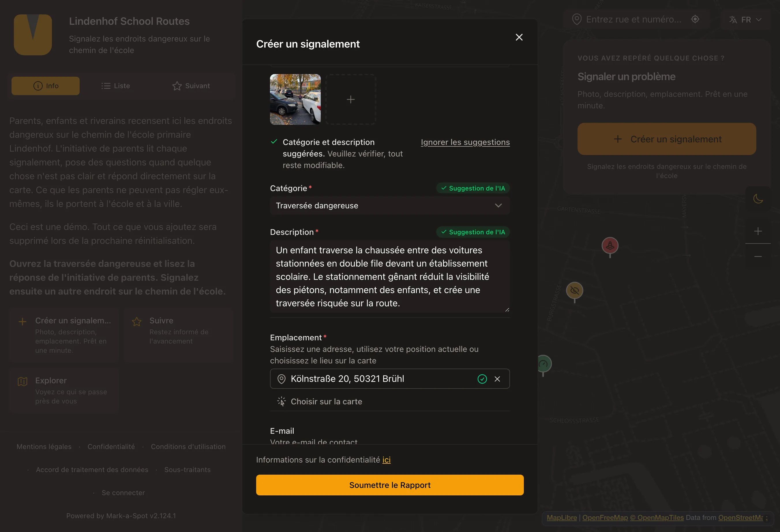Click the Description Suggestion de l'IA badge
The width and height of the screenshot is (780, 532).
pos(472,232)
